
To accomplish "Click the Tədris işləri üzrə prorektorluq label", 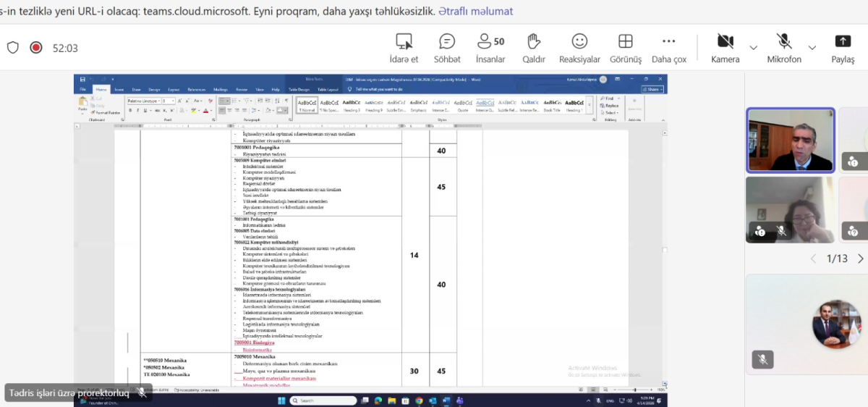I will pyautogui.click(x=68, y=393).
